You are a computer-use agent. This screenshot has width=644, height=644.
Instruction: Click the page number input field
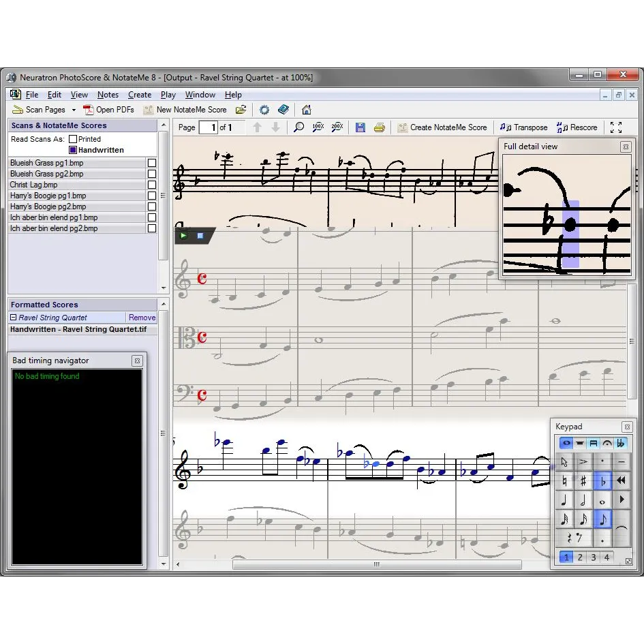pyautogui.click(x=209, y=127)
